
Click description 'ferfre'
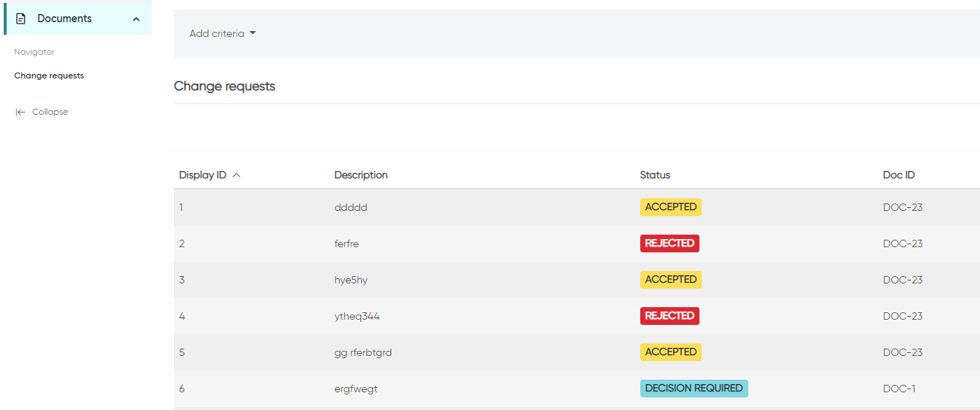(346, 243)
